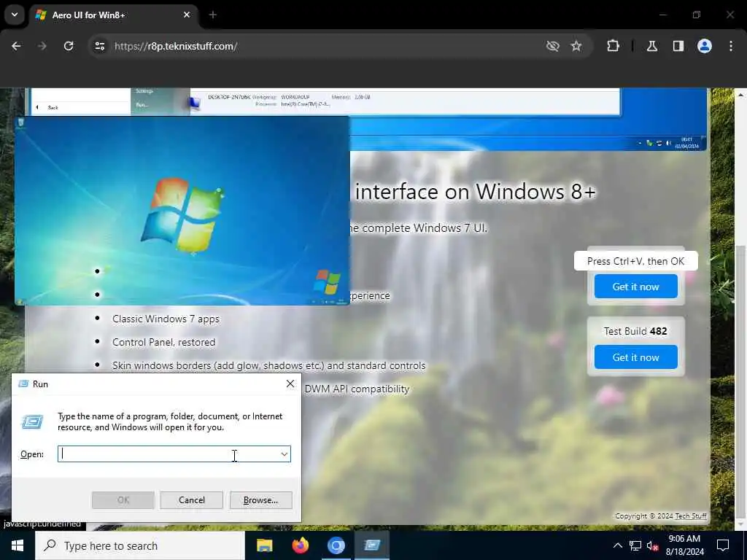Click the interface on Windows 8+ heading

476,192
